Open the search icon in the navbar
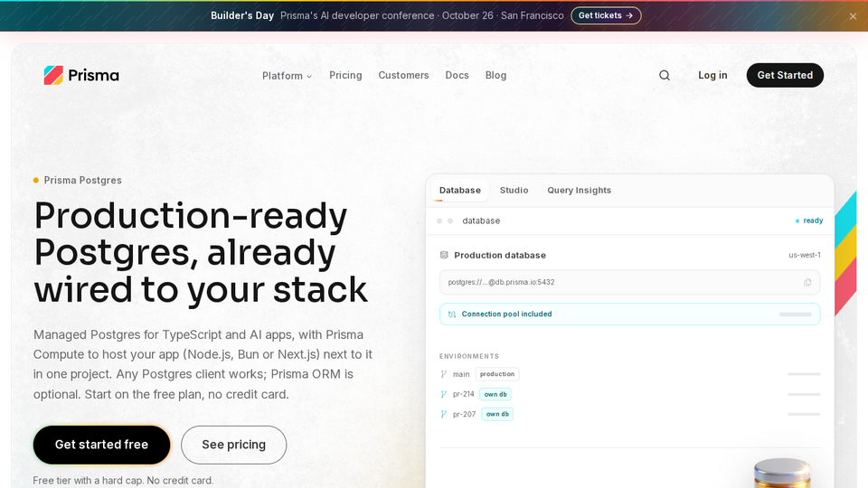The width and height of the screenshot is (868, 488). [x=665, y=75]
